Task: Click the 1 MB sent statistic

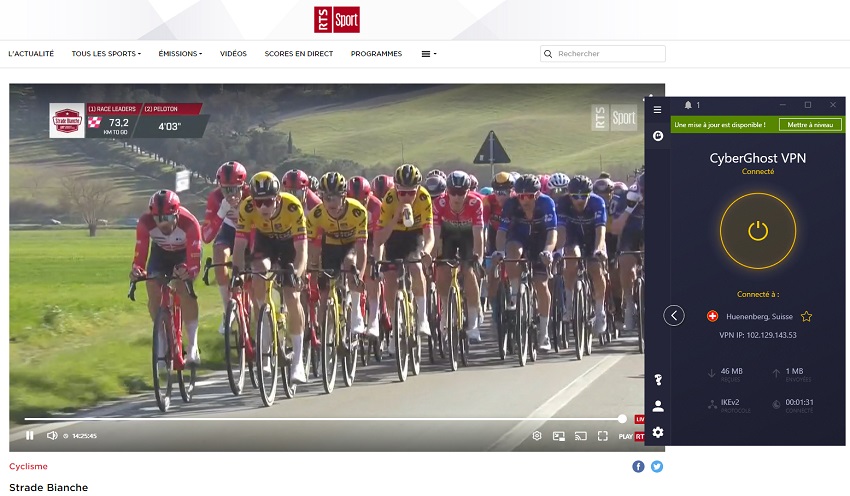Action: (x=794, y=371)
